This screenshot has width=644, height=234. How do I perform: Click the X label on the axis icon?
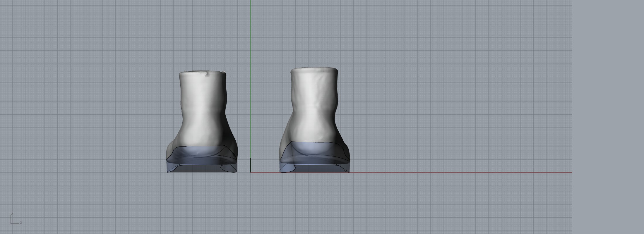(21, 223)
